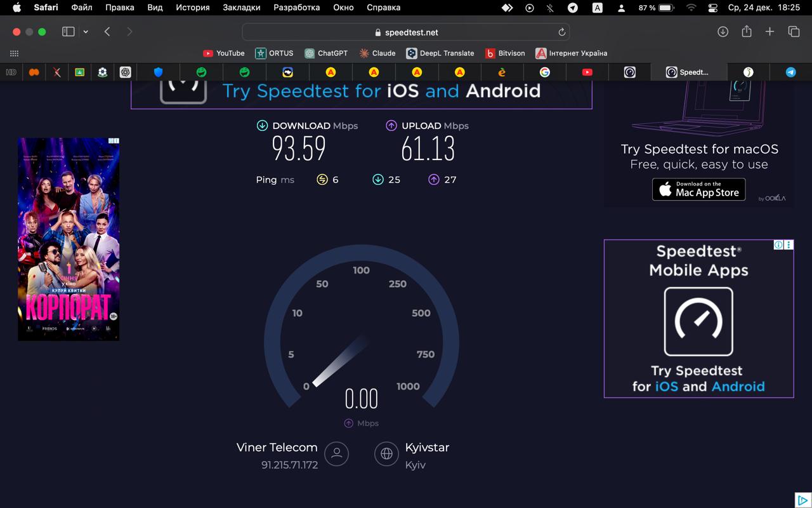Click the Share icon in Safari toolbar
812x508 pixels.
[746, 31]
